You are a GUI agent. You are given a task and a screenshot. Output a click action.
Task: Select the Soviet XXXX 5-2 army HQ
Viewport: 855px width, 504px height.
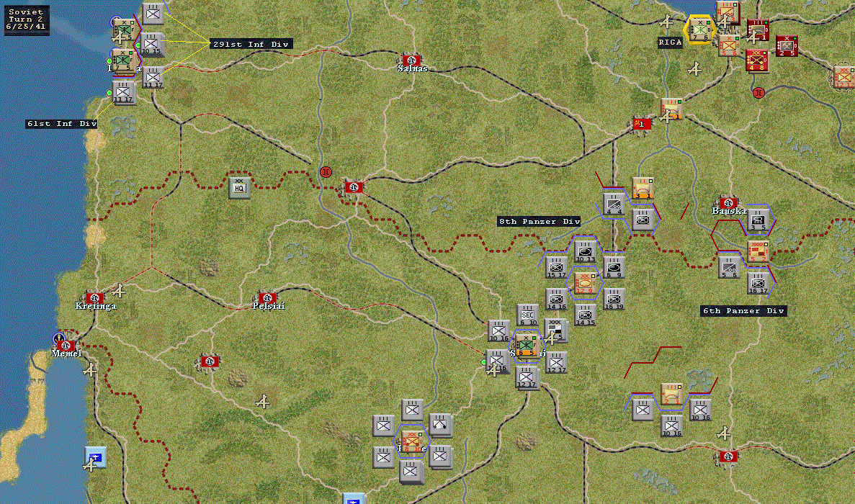[757, 251]
